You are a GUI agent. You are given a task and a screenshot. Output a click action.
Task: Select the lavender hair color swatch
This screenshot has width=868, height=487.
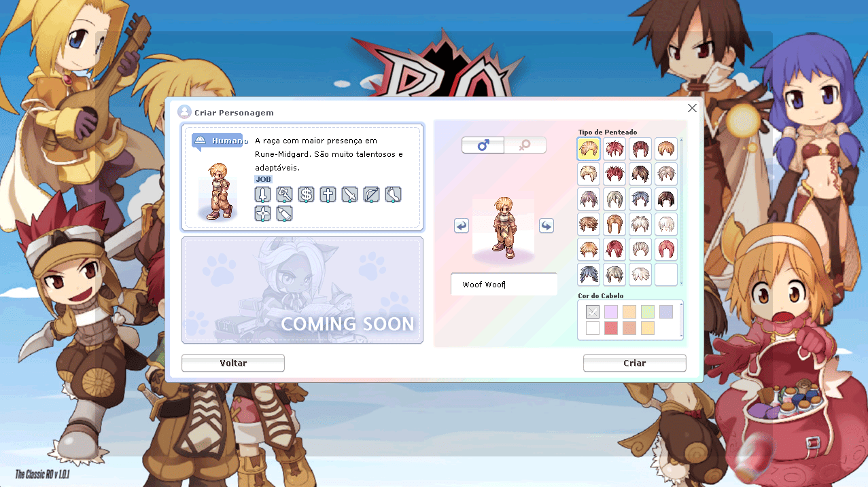(x=611, y=312)
